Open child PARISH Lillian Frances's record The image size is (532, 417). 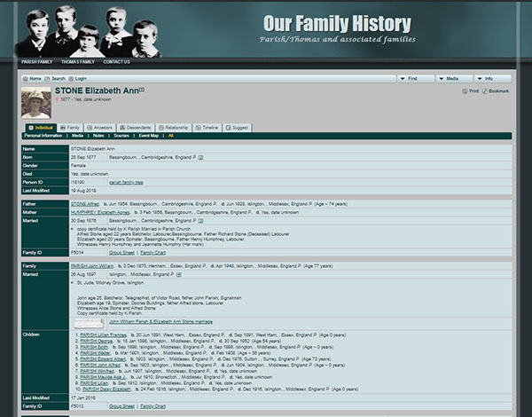click(104, 335)
